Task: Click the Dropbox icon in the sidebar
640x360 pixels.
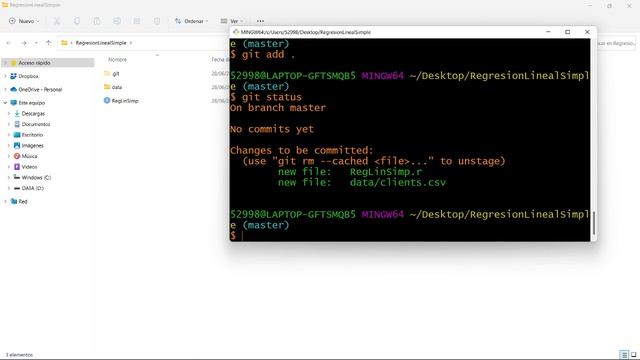Action: [x=13, y=76]
